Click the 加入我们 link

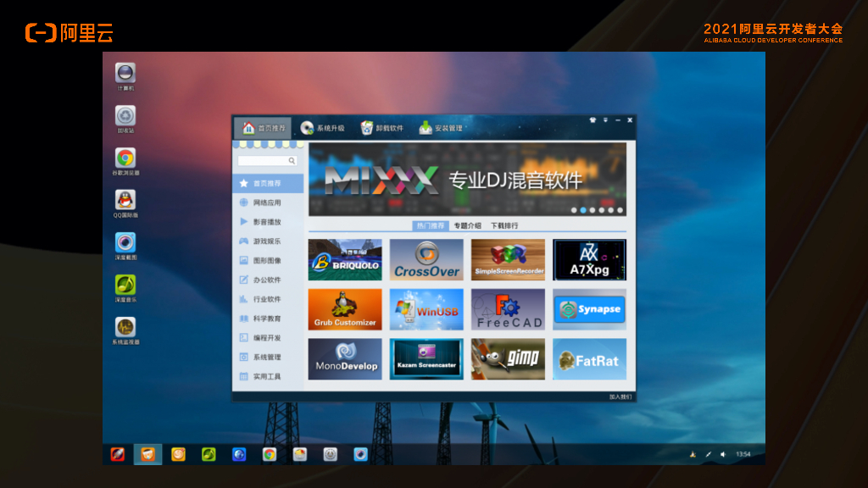click(620, 396)
